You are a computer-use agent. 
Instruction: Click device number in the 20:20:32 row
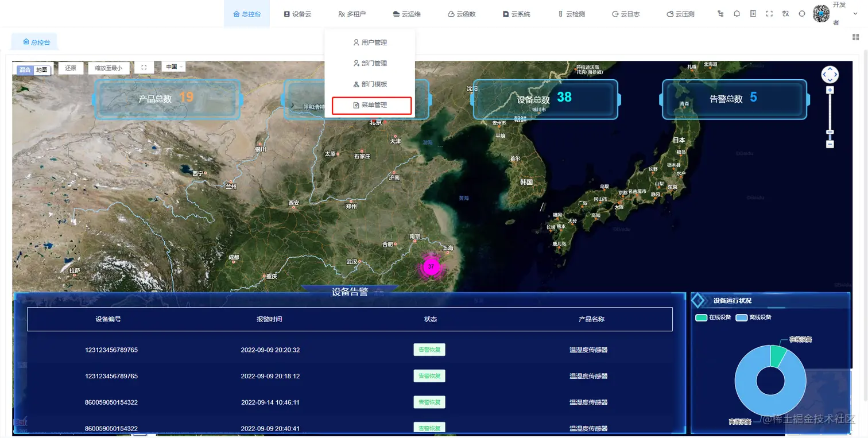[x=111, y=350]
